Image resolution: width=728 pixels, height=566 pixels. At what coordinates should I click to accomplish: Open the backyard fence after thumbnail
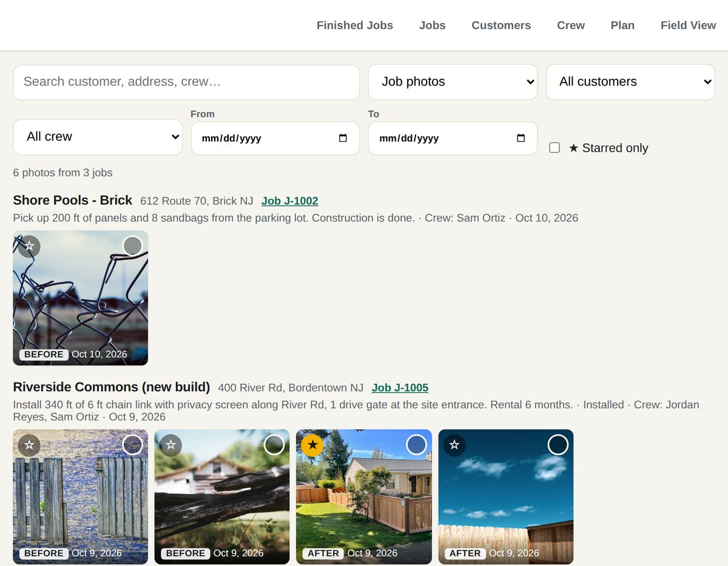pyautogui.click(x=364, y=497)
